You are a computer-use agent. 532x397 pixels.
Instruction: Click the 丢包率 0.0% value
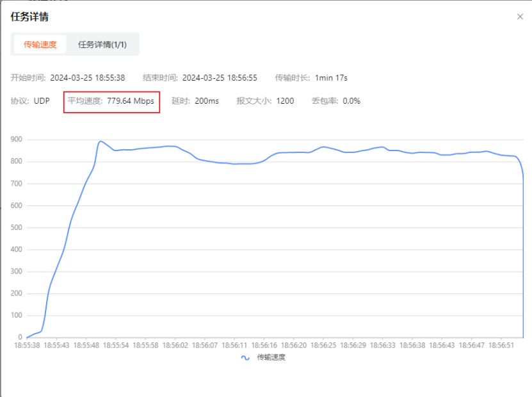point(351,101)
